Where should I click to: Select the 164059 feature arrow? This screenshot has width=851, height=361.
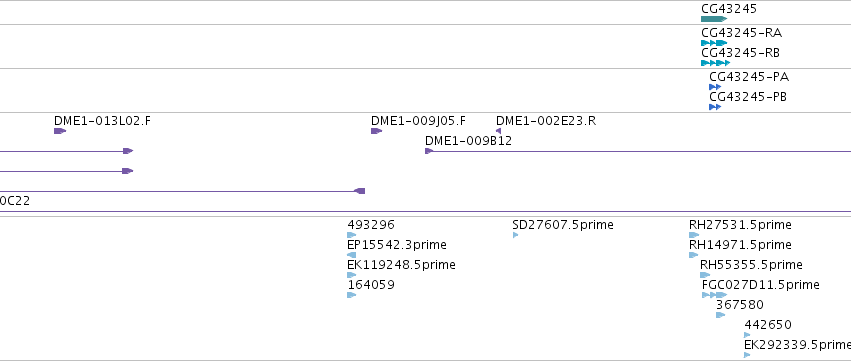coord(352,295)
